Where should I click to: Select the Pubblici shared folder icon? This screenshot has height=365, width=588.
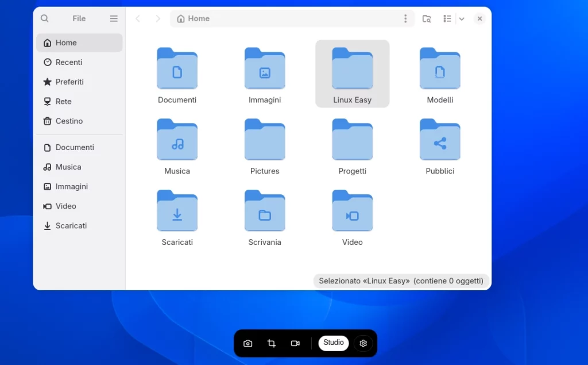pos(440,139)
